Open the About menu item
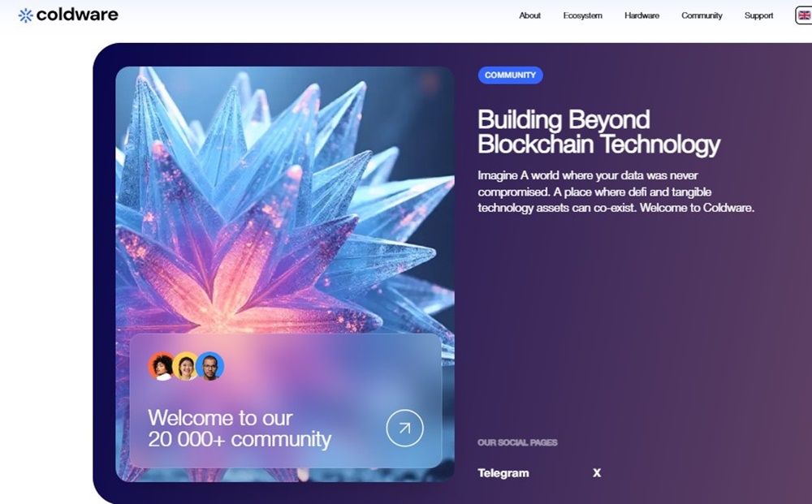Viewport: 812px width, 504px height. pos(529,15)
